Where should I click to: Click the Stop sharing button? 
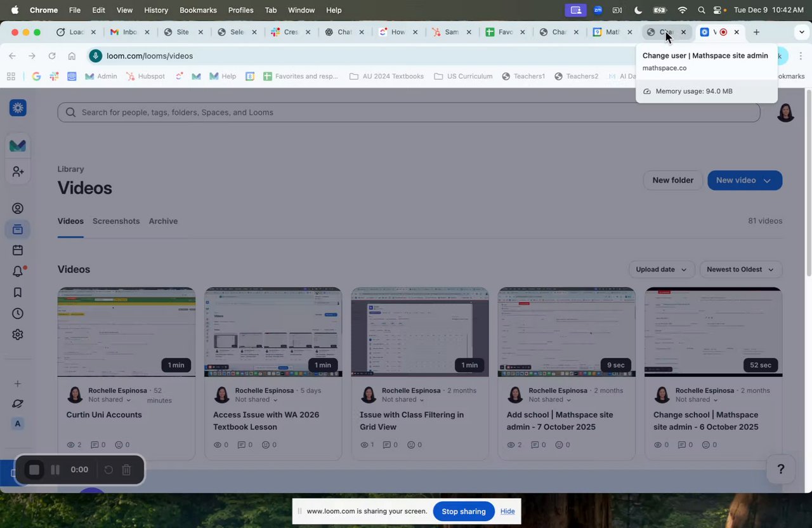464,511
